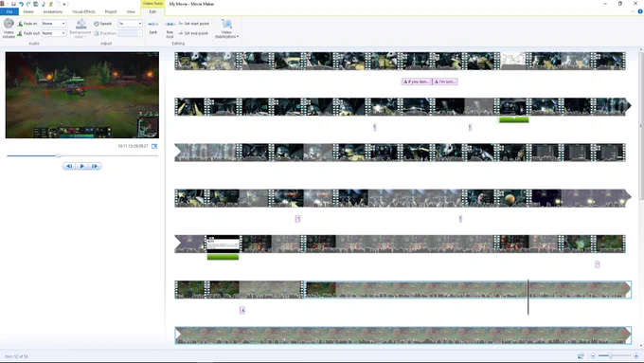Click the zoom out minus button

593,355
